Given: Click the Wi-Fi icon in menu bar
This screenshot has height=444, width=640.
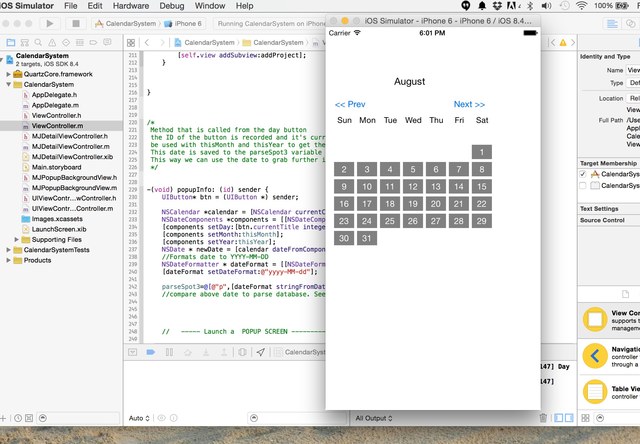Looking at the screenshot, I should [x=582, y=6].
